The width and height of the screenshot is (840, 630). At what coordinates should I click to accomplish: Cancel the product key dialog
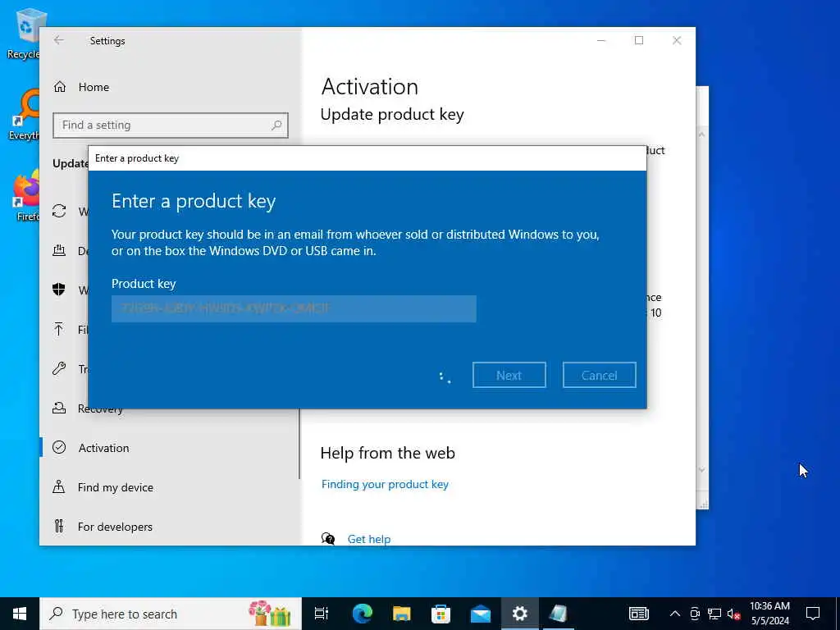[x=599, y=375]
